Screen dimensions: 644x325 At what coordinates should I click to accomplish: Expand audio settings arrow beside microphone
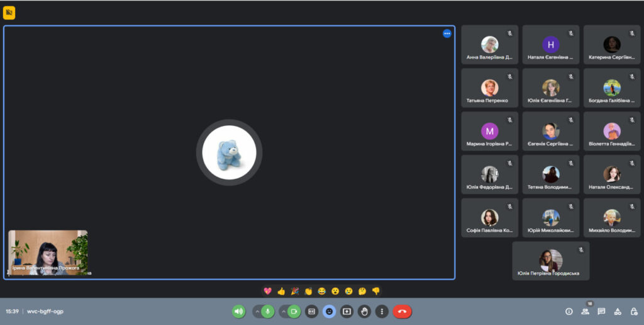[x=258, y=311]
